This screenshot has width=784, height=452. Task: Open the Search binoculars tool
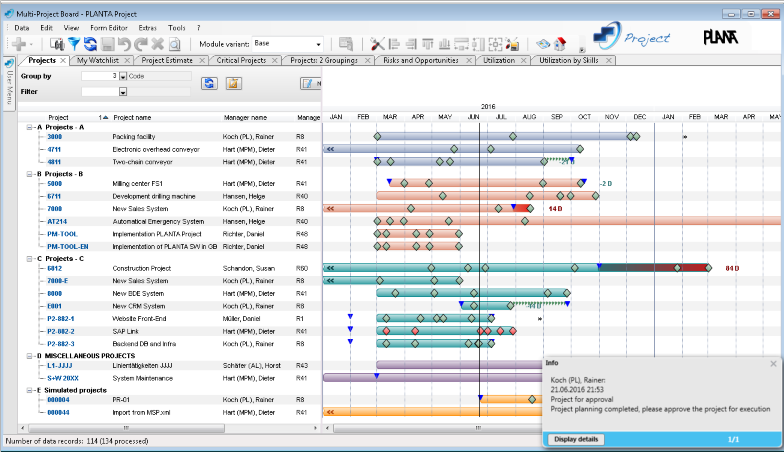58,44
